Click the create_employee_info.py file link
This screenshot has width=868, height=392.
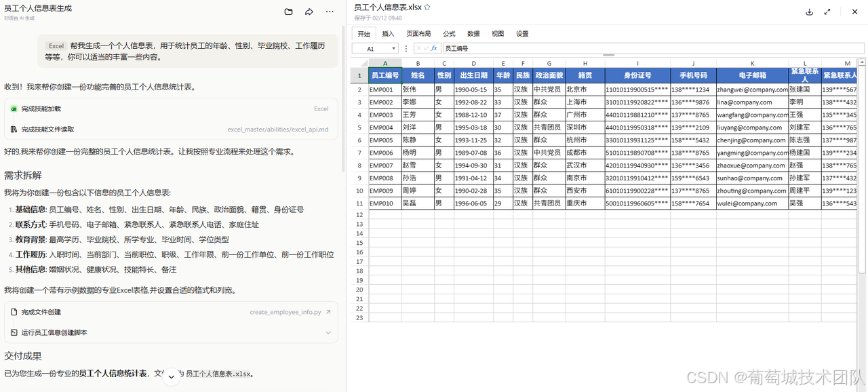click(x=285, y=312)
